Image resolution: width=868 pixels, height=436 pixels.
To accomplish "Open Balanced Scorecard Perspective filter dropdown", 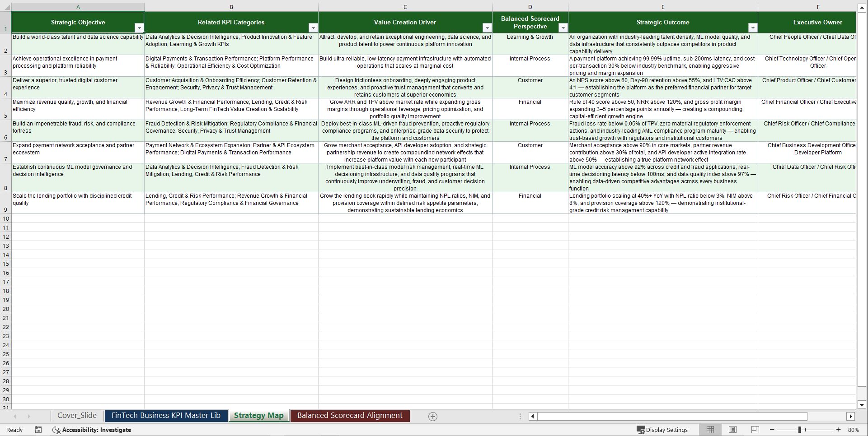I will point(563,28).
